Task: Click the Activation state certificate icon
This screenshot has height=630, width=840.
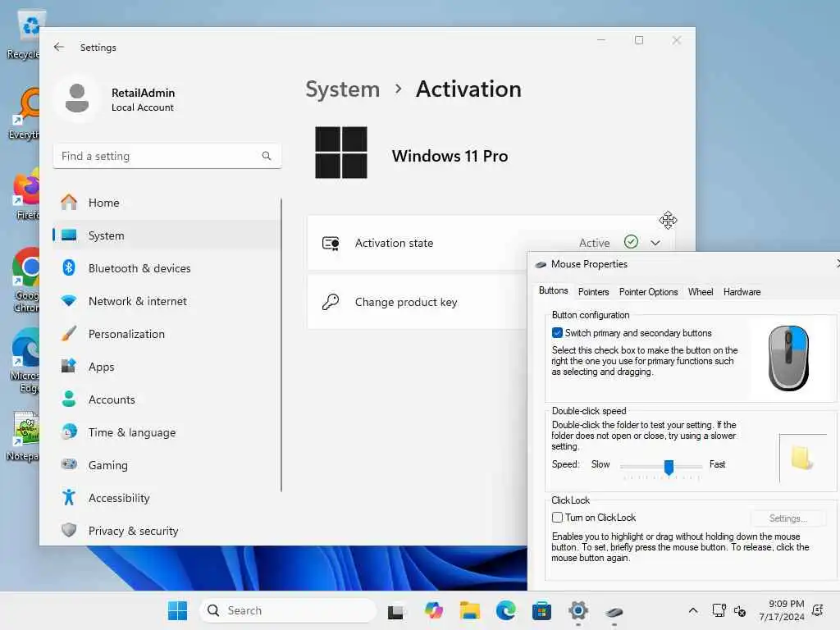Action: [x=331, y=243]
